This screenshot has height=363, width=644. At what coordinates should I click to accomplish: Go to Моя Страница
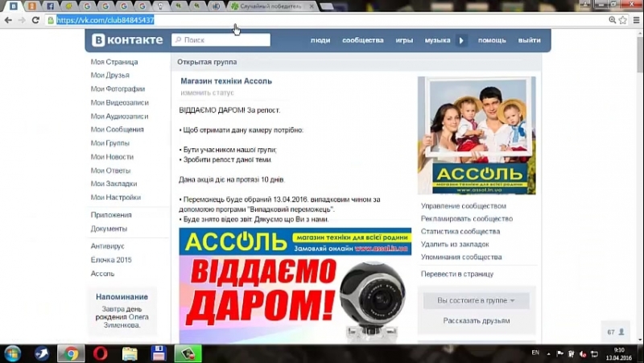(114, 62)
